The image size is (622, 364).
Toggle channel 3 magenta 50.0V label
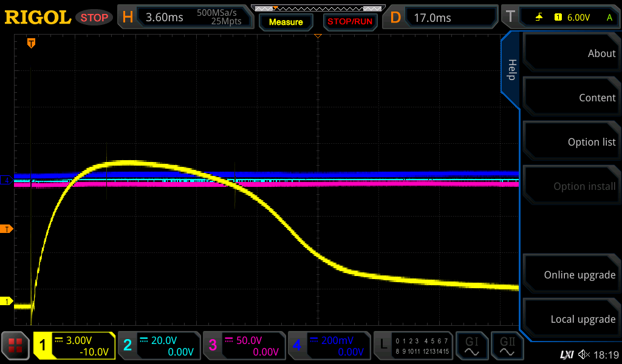point(244,346)
